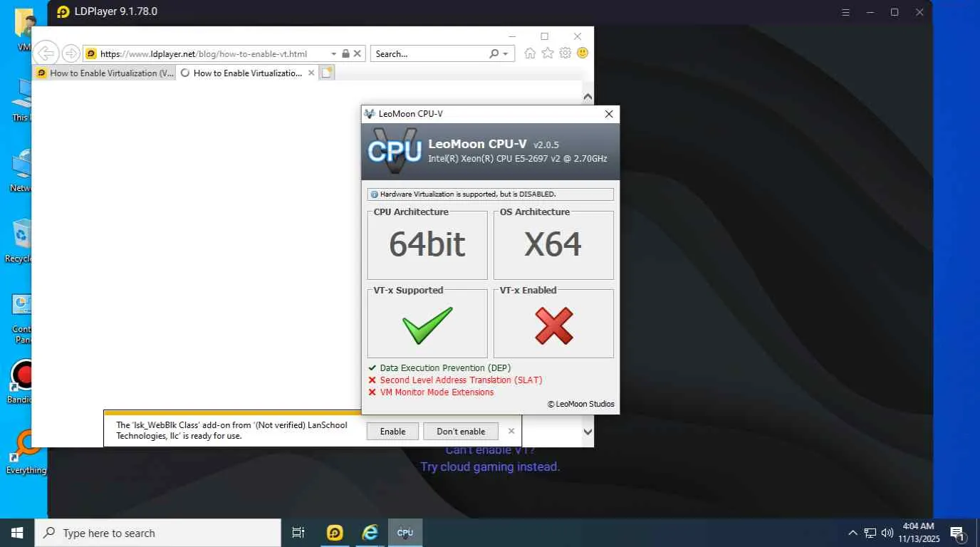Image resolution: width=980 pixels, height=547 pixels.
Task: Switch to second 'How to Enable Virtualizatio...' tab
Action: (247, 73)
